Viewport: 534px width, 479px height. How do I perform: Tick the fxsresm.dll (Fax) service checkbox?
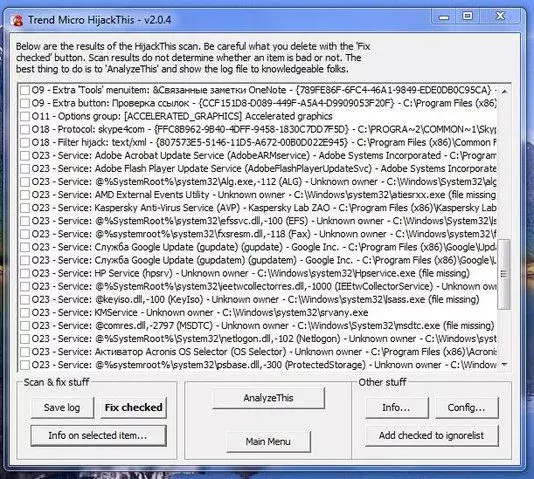coord(25,234)
